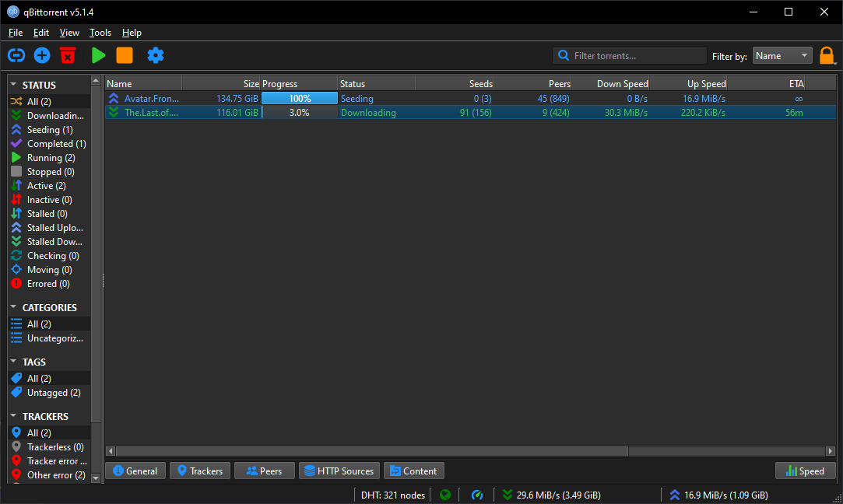The image size is (843, 504).
Task: Sort torrents by the ETA column header
Action: (766, 83)
